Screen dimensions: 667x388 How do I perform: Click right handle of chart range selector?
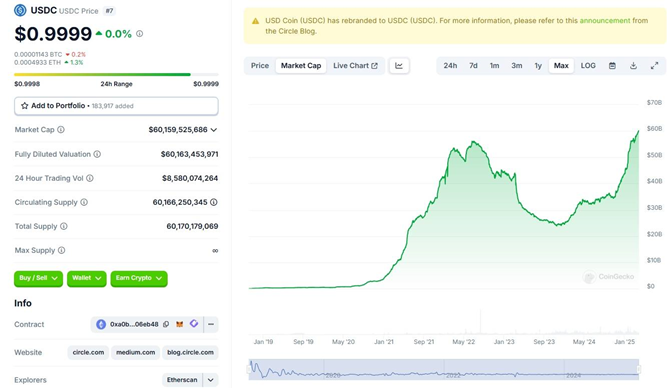pos(639,369)
